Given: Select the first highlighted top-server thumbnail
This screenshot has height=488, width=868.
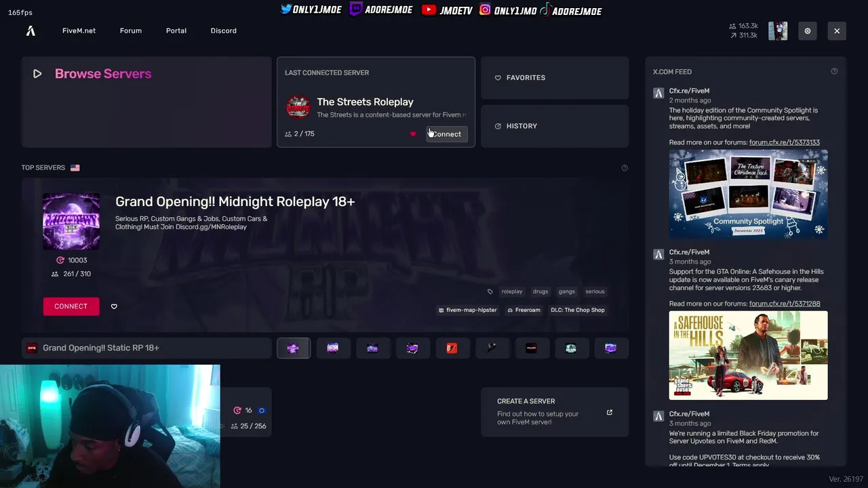Looking at the screenshot, I should click(x=293, y=348).
